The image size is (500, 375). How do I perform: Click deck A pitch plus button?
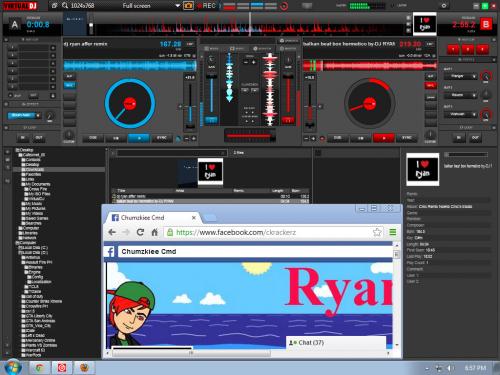tap(194, 138)
